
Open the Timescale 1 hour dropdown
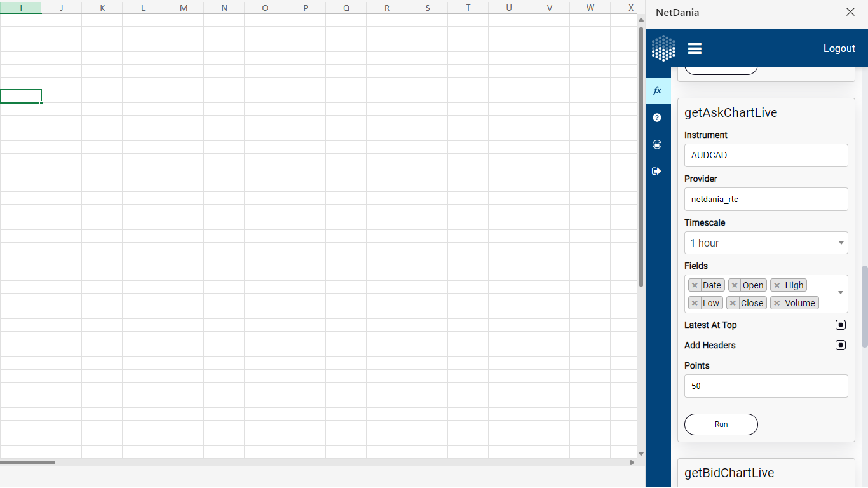766,243
